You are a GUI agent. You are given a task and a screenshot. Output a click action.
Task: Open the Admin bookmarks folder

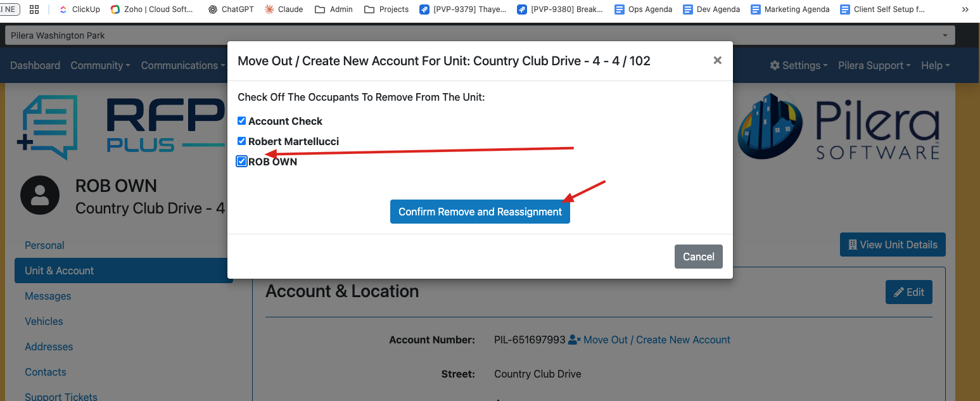321,10
